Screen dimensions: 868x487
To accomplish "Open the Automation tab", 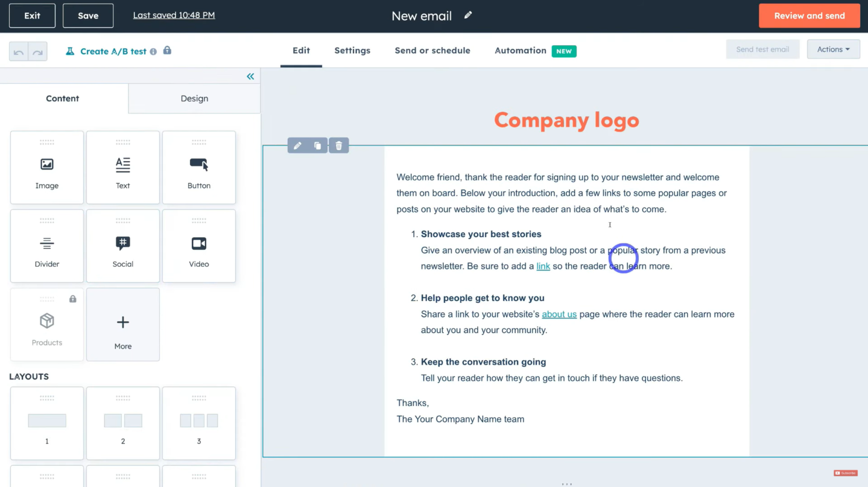I will tap(521, 51).
